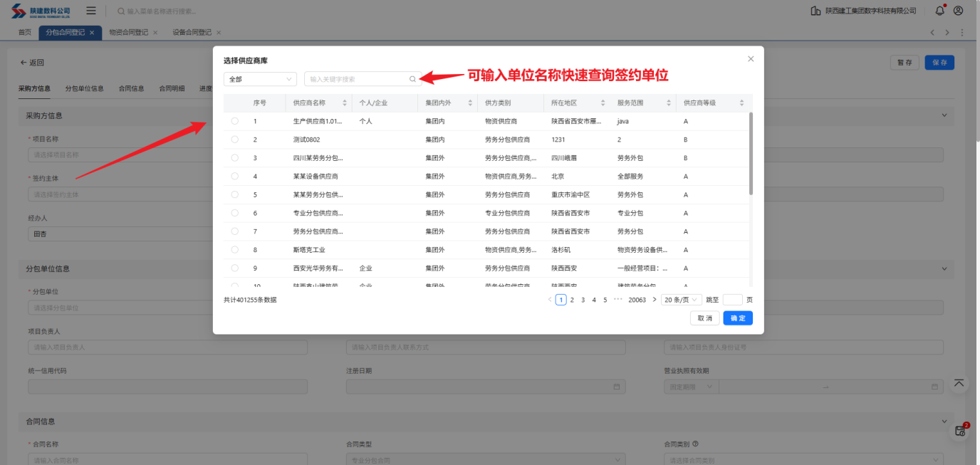Select radio button for 某某设备供应商 row

(234, 176)
